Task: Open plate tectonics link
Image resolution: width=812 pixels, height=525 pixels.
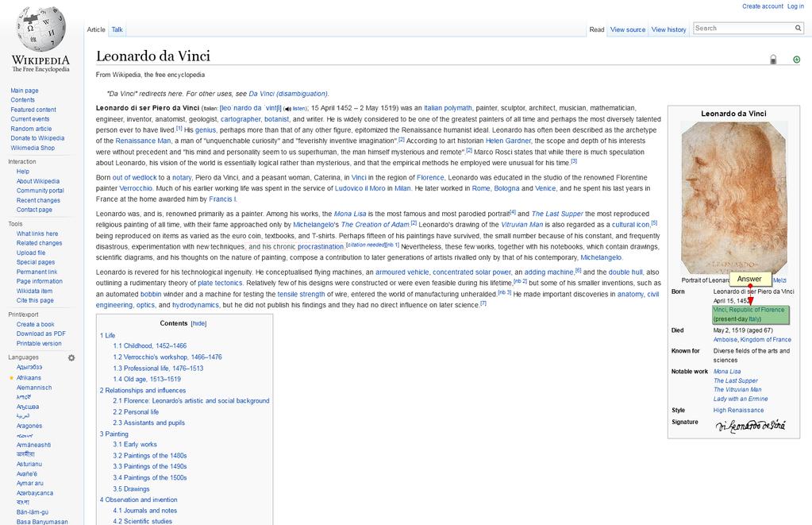Action: click(220, 284)
